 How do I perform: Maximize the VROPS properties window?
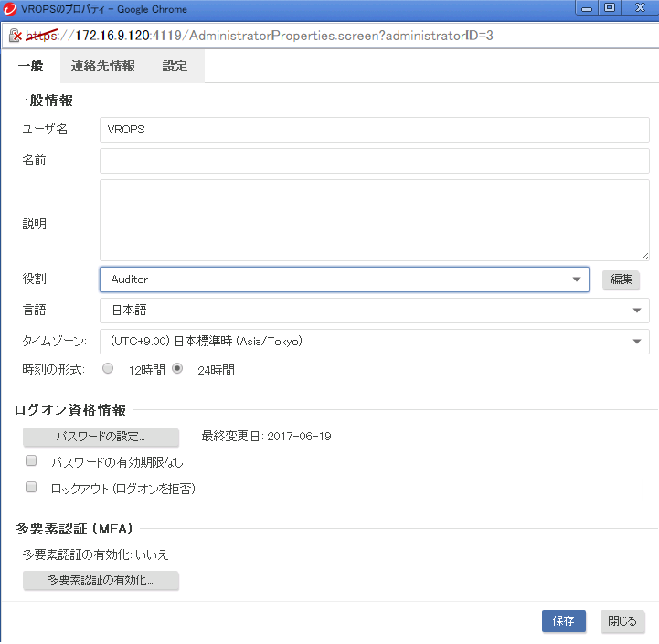(x=610, y=7)
